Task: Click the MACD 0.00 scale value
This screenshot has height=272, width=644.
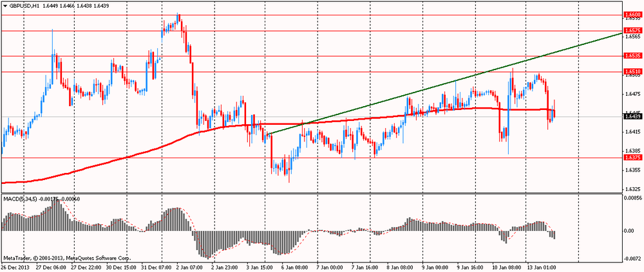Action: pyautogui.click(x=629, y=231)
